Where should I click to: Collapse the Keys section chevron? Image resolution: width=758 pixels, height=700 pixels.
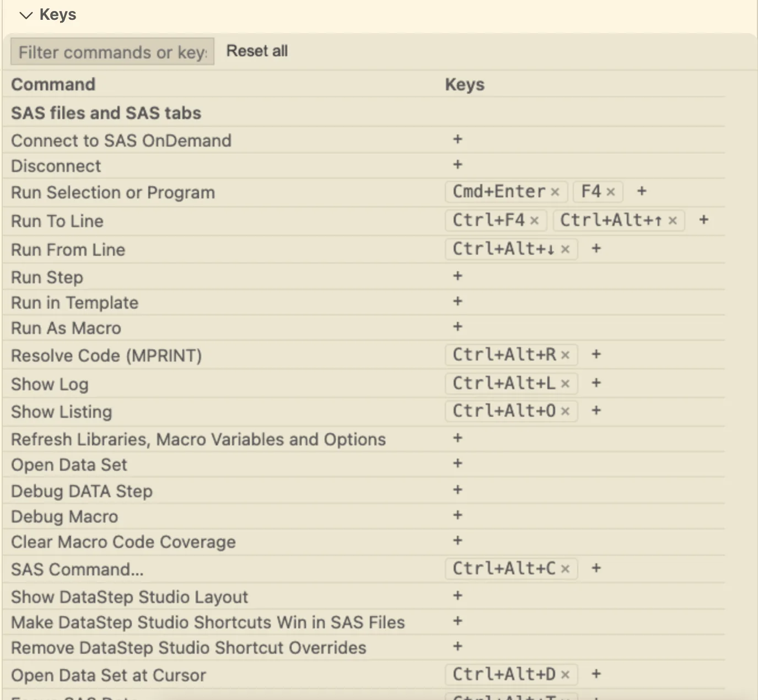[x=26, y=15]
